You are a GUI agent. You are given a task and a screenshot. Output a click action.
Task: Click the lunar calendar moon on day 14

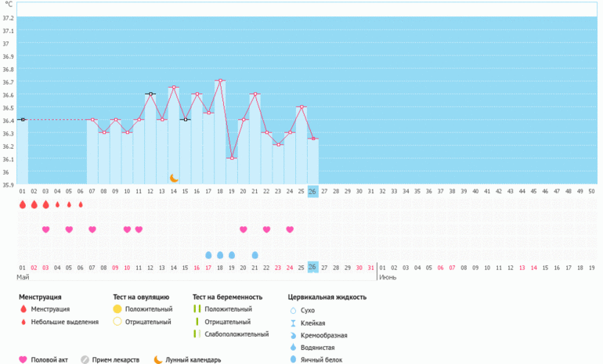pyautogui.click(x=175, y=178)
